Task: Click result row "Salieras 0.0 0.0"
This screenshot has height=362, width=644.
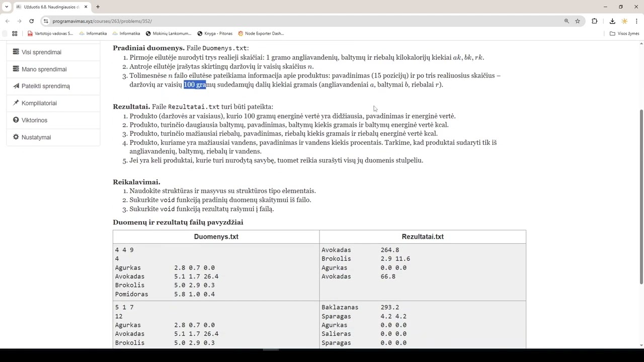Action: (x=364, y=334)
